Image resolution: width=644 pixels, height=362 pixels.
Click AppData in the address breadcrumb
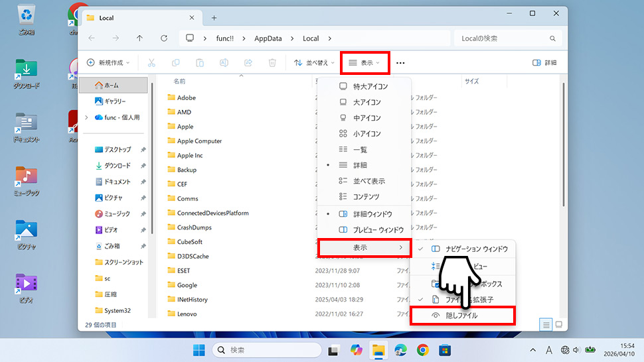click(x=268, y=38)
